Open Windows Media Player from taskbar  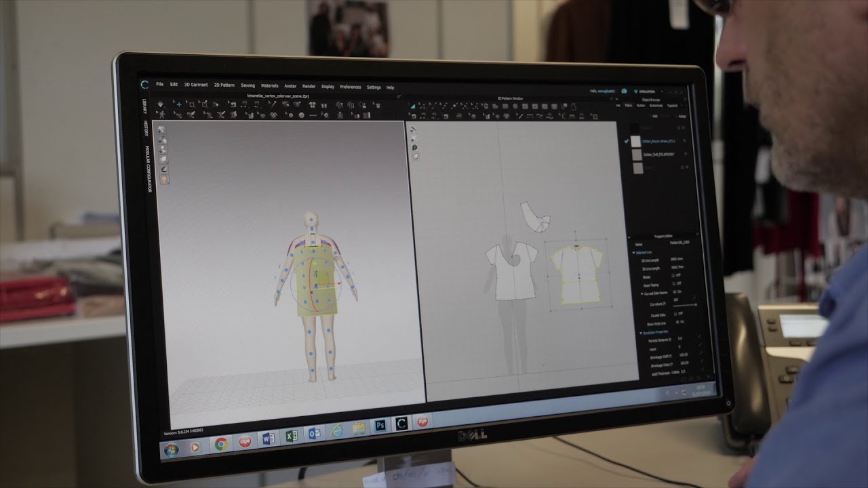(196, 447)
